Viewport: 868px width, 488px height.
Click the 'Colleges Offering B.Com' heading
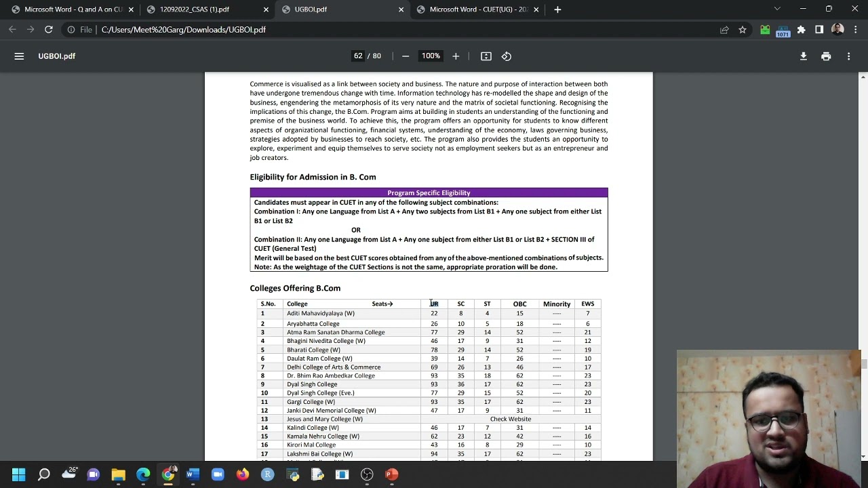295,288
